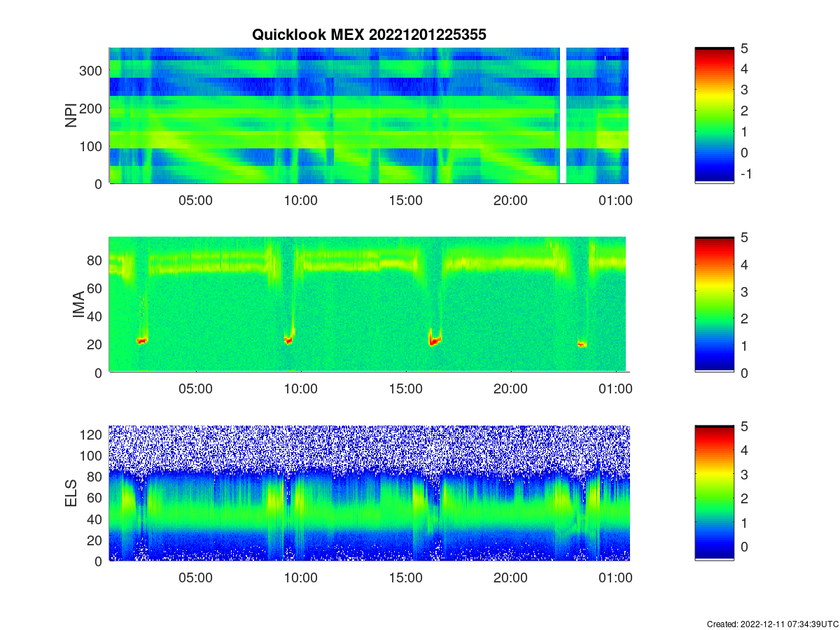Click the 15:00 tick under ELS plot
840x630 pixels.
point(406,578)
